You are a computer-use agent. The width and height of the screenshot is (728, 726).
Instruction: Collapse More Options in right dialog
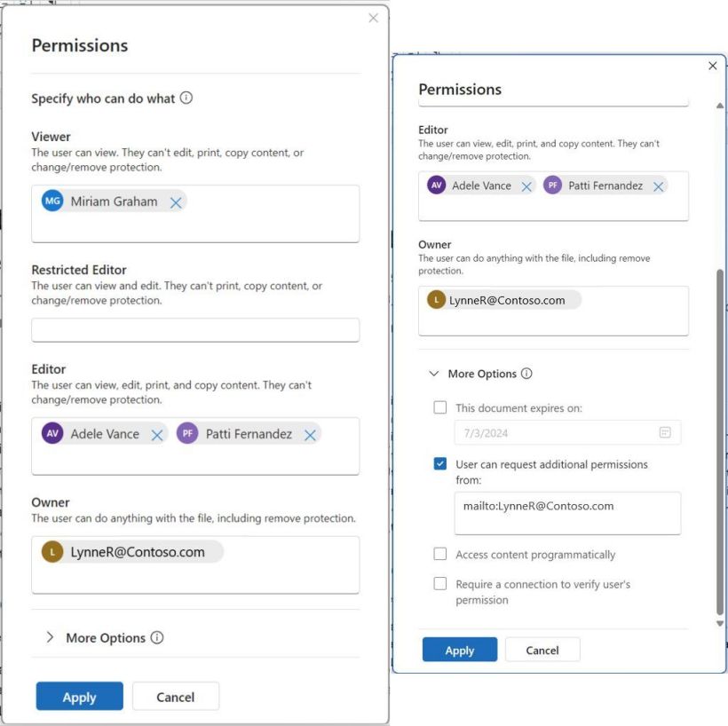pos(434,374)
